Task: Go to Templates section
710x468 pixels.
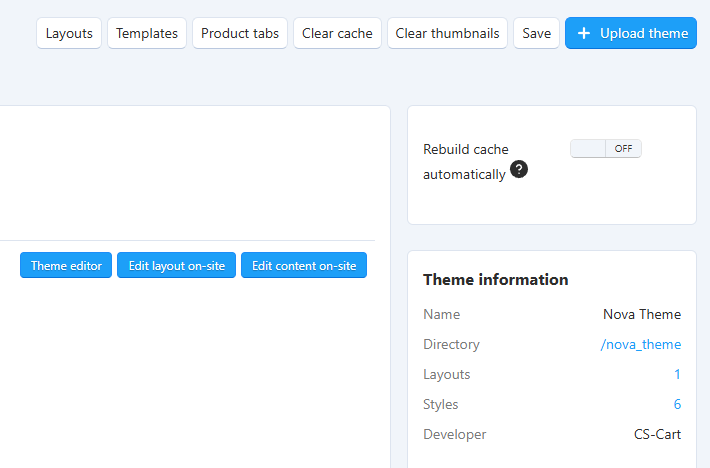Action: (147, 33)
